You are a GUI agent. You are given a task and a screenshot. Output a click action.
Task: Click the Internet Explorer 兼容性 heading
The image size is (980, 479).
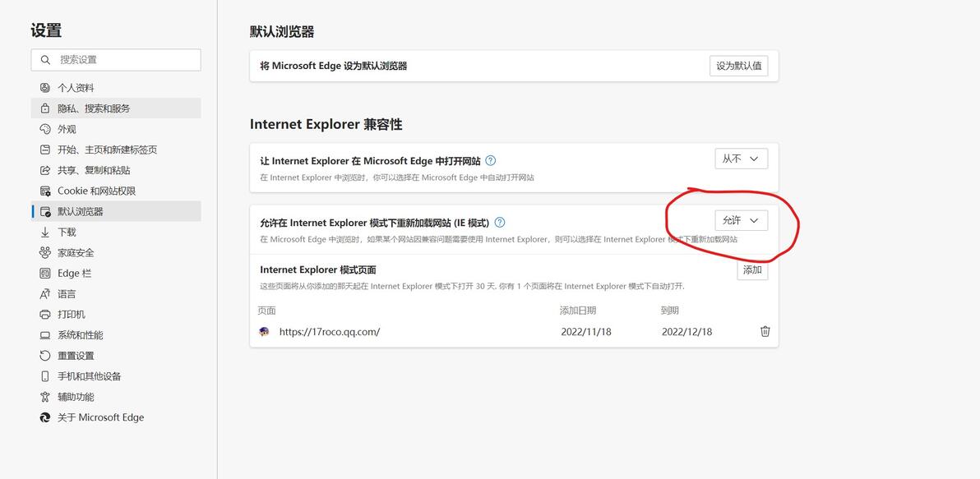tap(326, 124)
